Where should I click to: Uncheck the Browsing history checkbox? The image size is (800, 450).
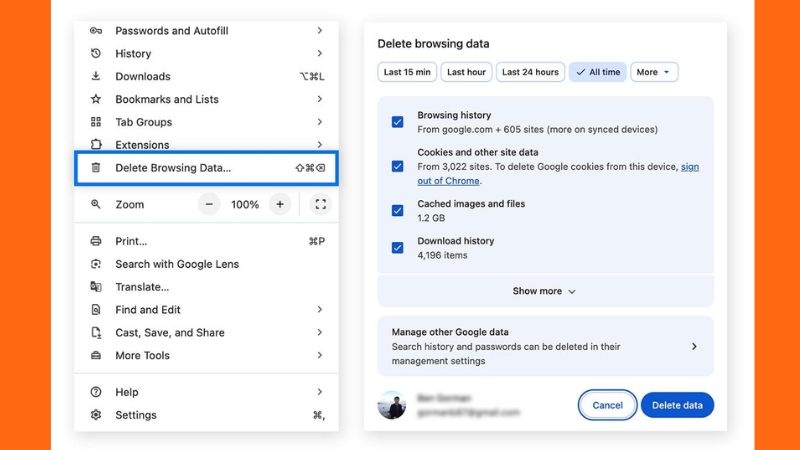[x=397, y=122]
